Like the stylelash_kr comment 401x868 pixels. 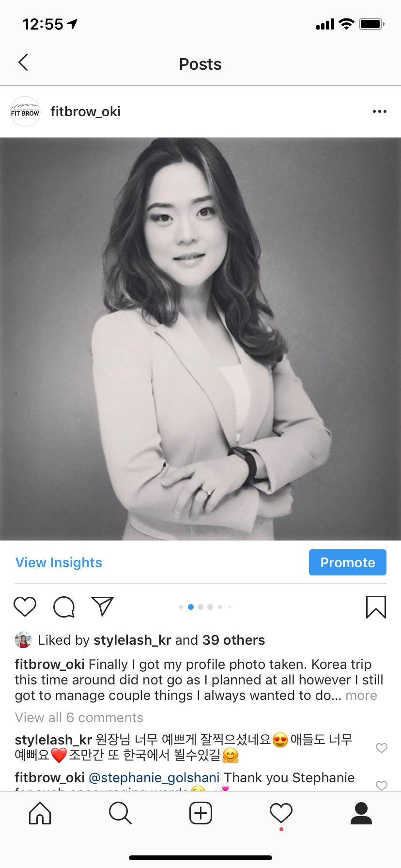(382, 748)
